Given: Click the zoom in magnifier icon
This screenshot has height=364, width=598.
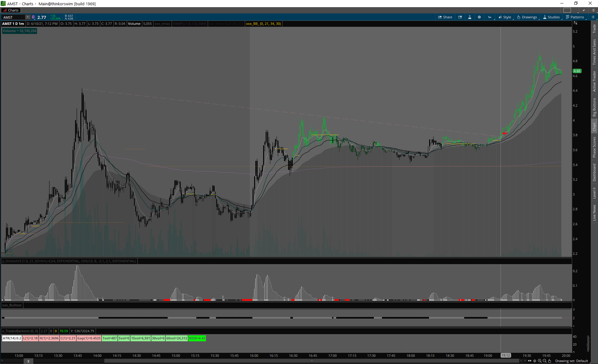Looking at the screenshot, I should 540,361.
